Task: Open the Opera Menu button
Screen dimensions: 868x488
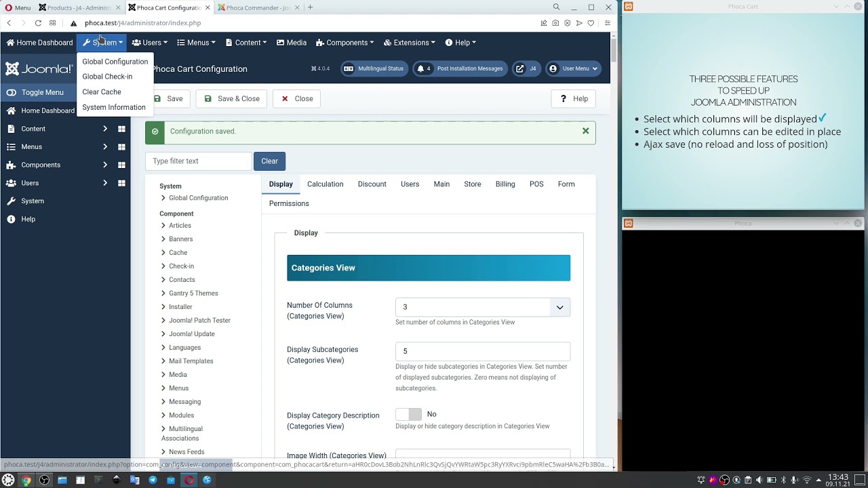Action: click(x=18, y=7)
